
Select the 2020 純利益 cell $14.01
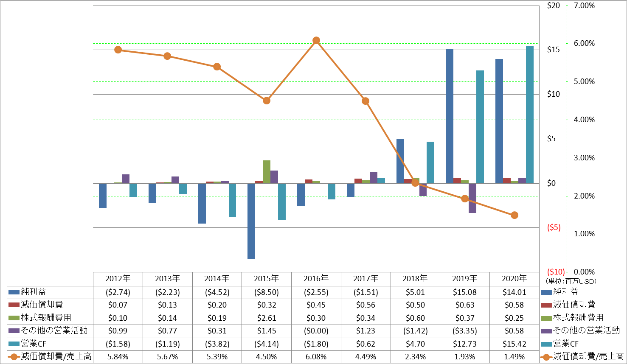coord(515,292)
